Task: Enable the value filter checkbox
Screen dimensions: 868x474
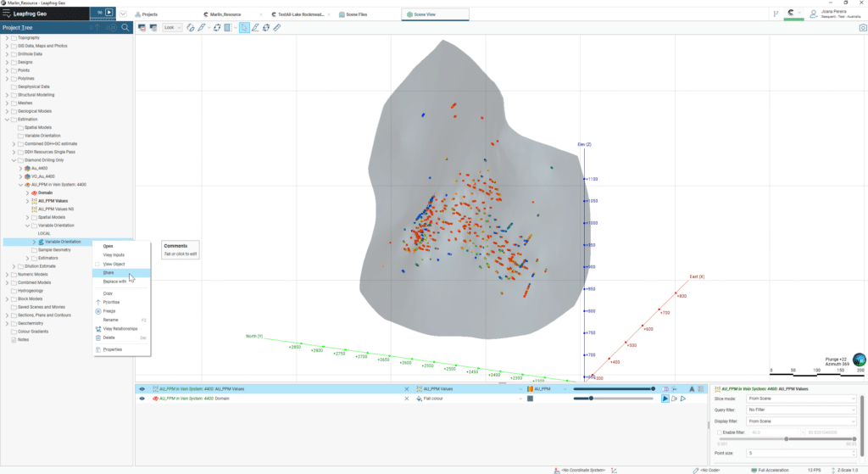Action: click(720, 432)
